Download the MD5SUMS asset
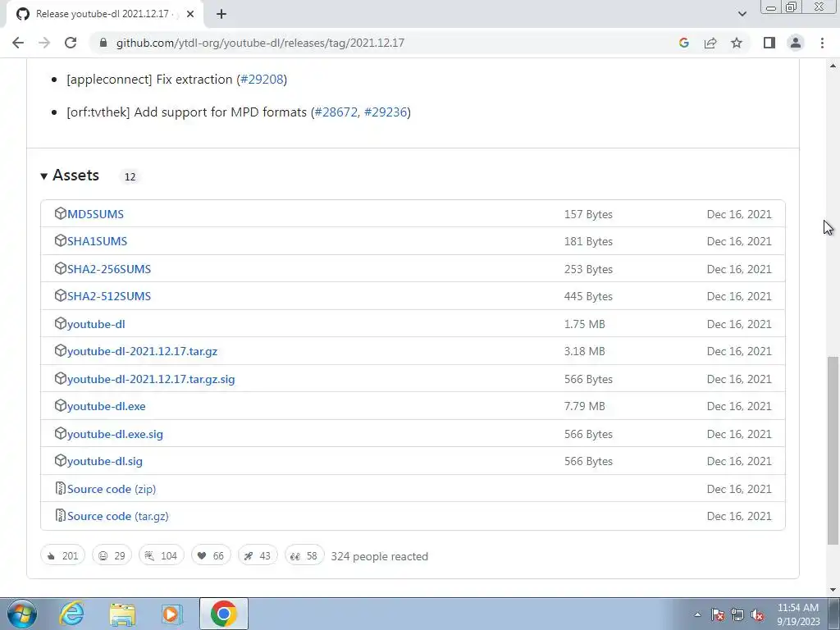The width and height of the screenshot is (840, 630). point(95,214)
